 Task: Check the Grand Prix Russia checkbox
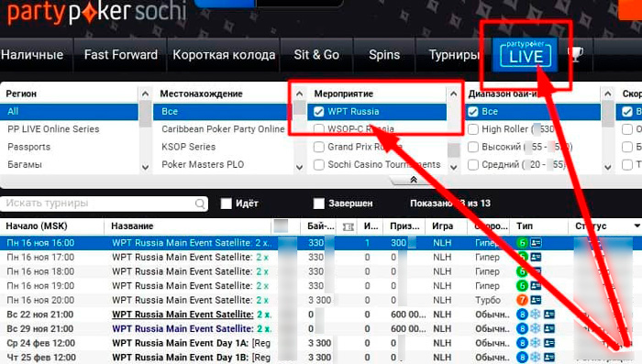(319, 147)
